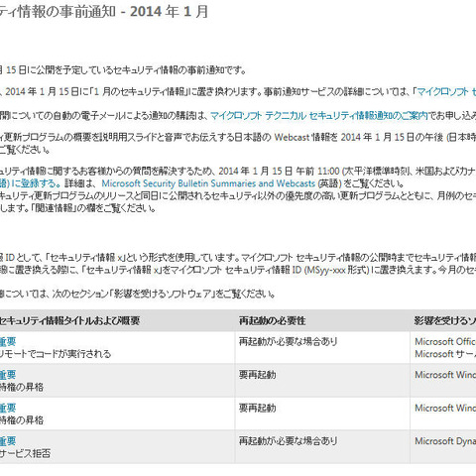Click 再起動が必要な場合あり in the リモートでコード row
This screenshot has width=476, height=476.
pos(288,341)
